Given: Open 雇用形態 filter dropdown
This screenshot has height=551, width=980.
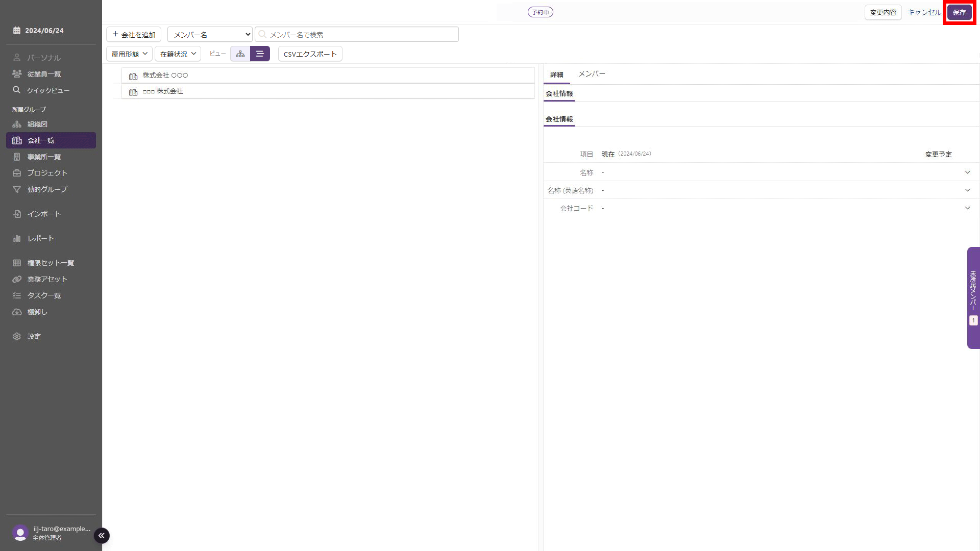Looking at the screenshot, I should [x=129, y=54].
